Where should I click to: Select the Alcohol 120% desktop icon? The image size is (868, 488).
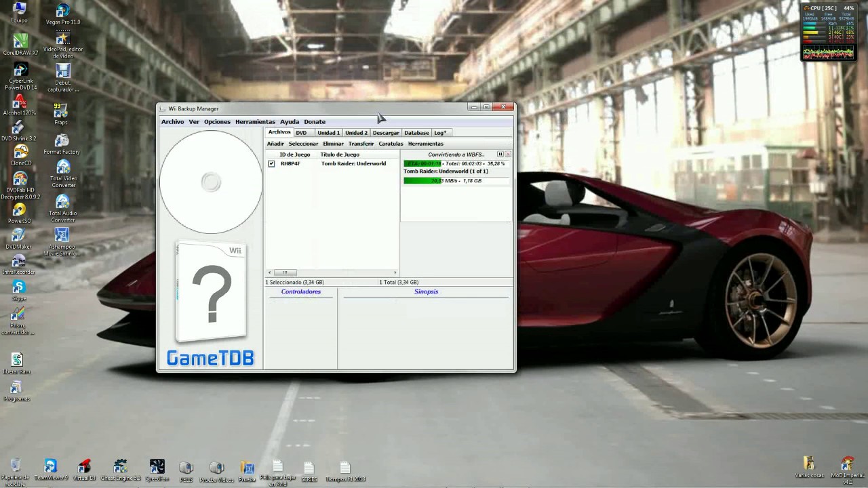pos(20,105)
